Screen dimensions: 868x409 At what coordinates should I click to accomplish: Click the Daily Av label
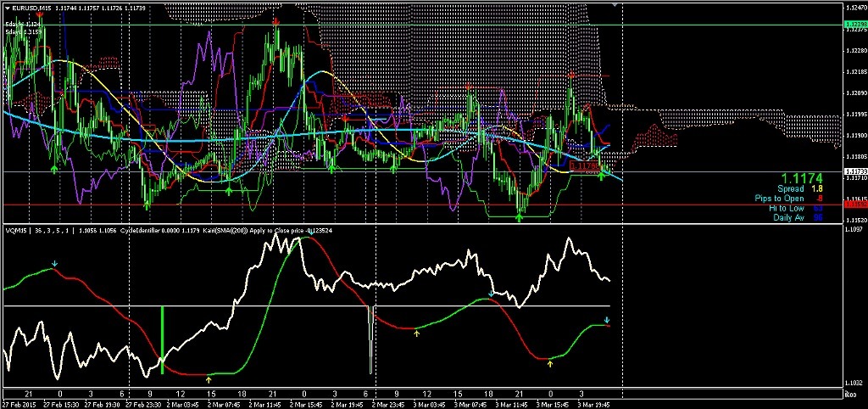tap(787, 217)
